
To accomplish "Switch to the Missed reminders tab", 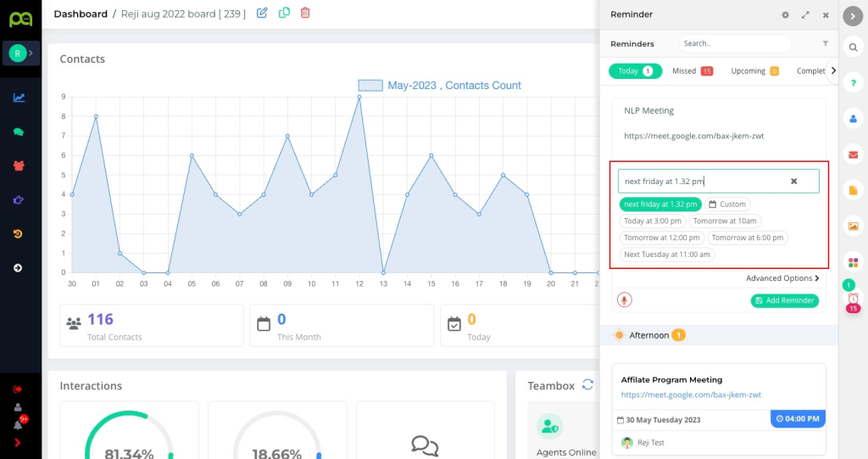I will (692, 71).
